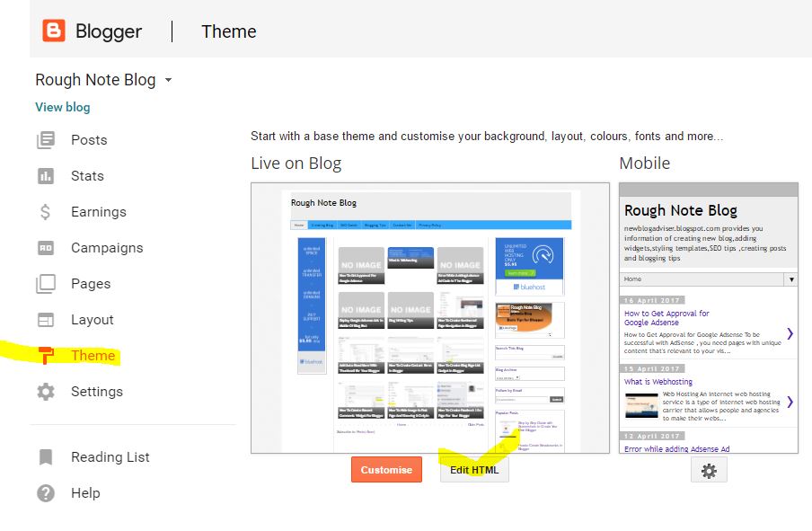Click the Reading List bookmark icon
This screenshot has height=531, width=812.
coord(46,457)
